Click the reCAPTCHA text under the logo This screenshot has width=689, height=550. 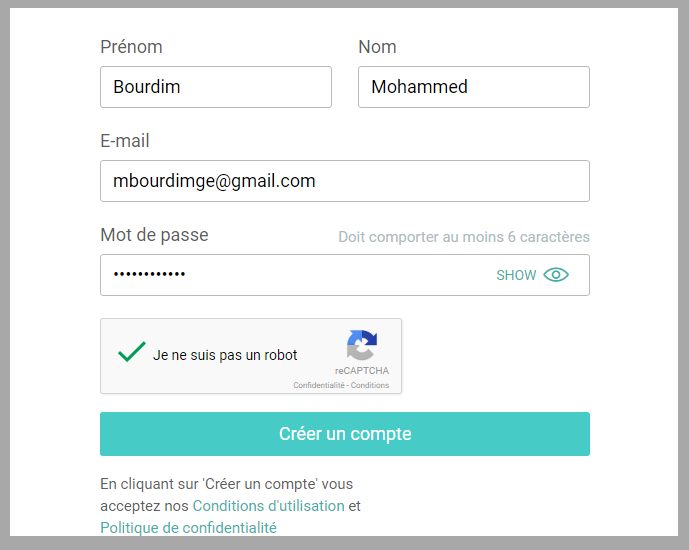point(362,371)
